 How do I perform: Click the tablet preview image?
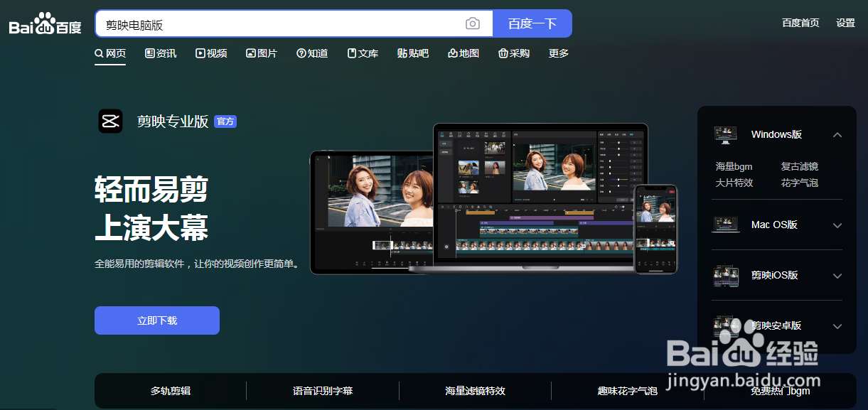tap(371, 212)
